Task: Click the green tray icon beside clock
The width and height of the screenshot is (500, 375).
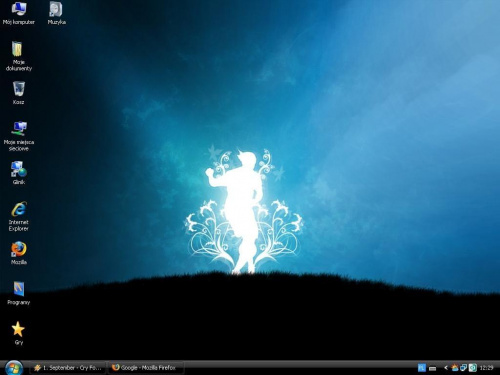Action: pos(473,368)
